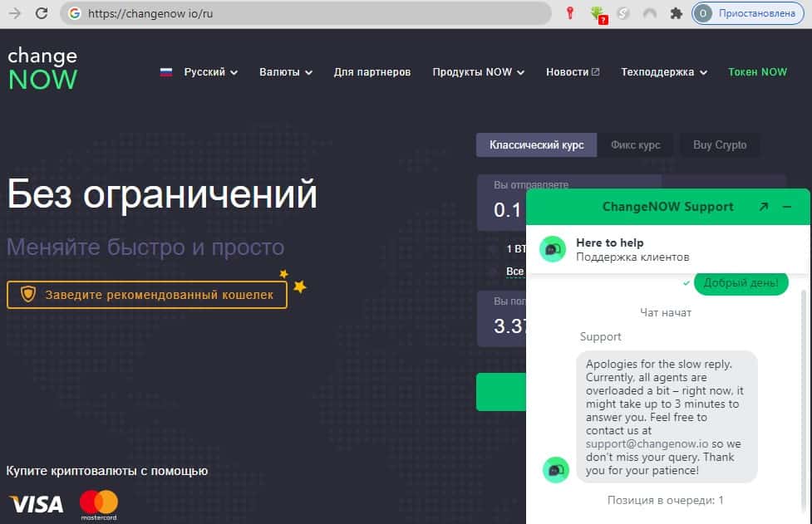Open the extensions puzzle piece menu
The width and height of the screenshot is (812, 524).
(x=676, y=13)
